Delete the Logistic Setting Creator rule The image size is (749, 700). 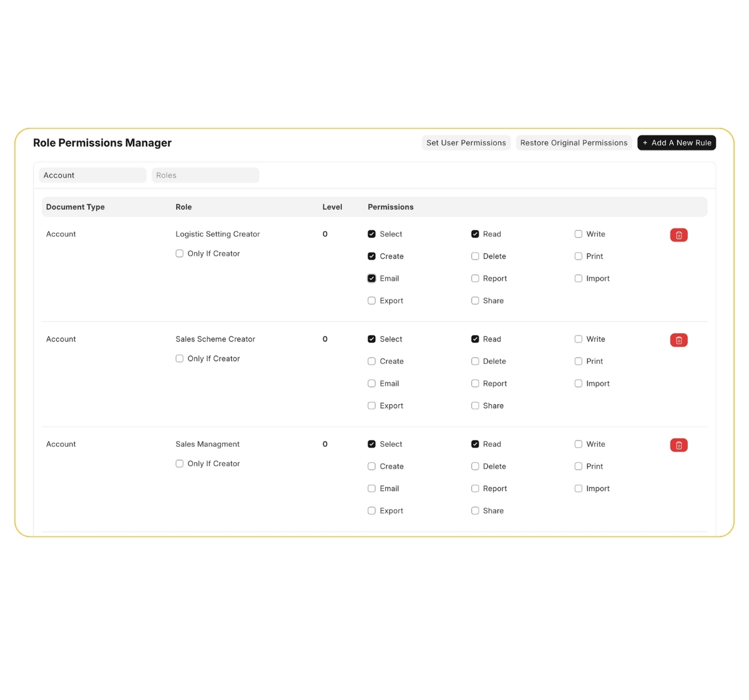[x=678, y=235]
